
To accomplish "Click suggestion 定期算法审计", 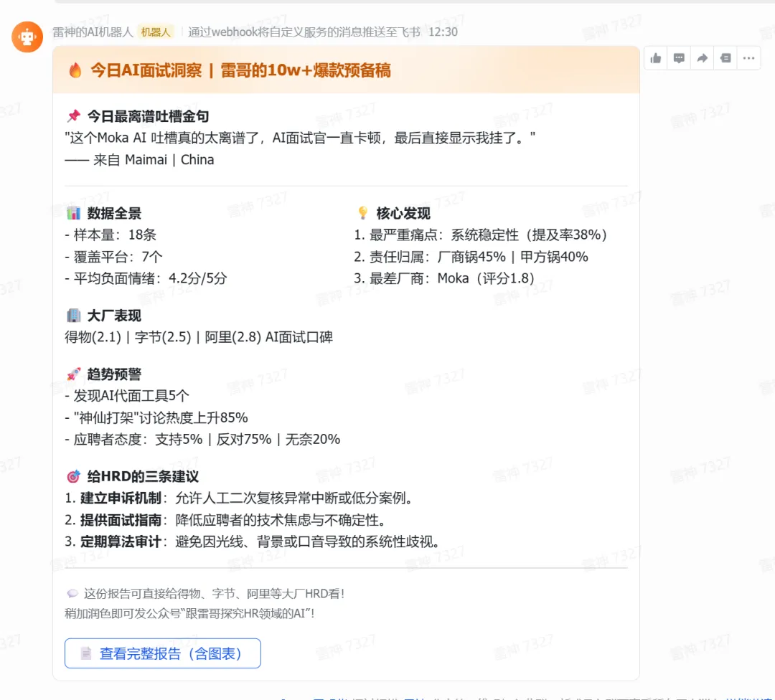I will 253,541.
